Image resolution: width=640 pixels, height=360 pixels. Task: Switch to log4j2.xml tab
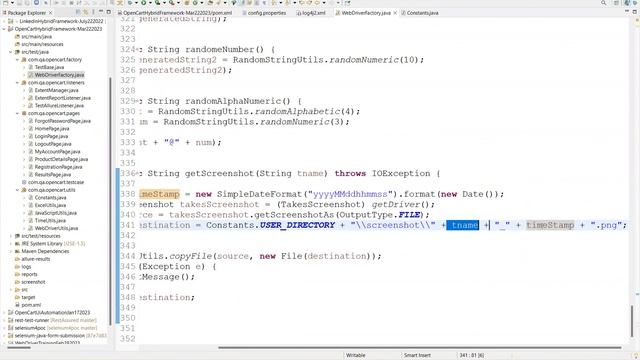(311, 13)
